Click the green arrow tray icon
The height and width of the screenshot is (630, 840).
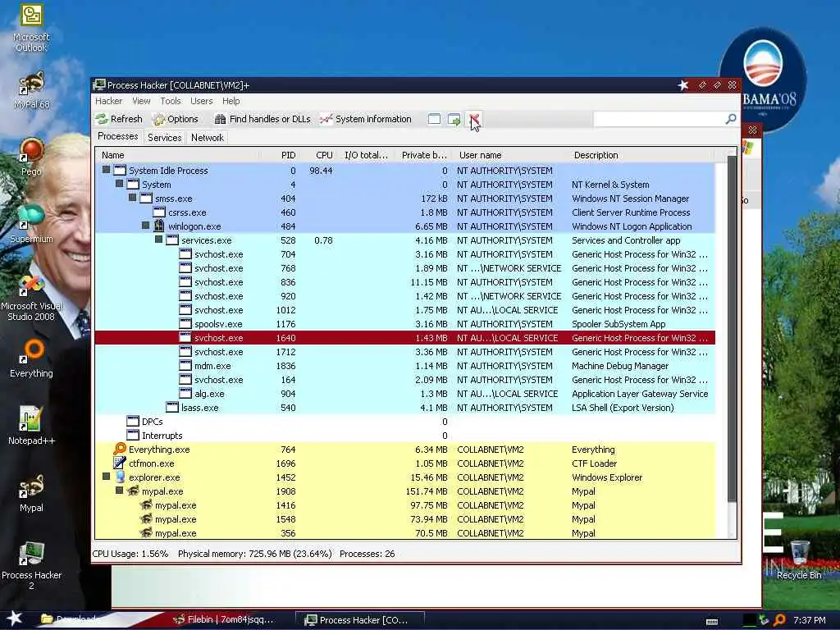[x=764, y=620]
